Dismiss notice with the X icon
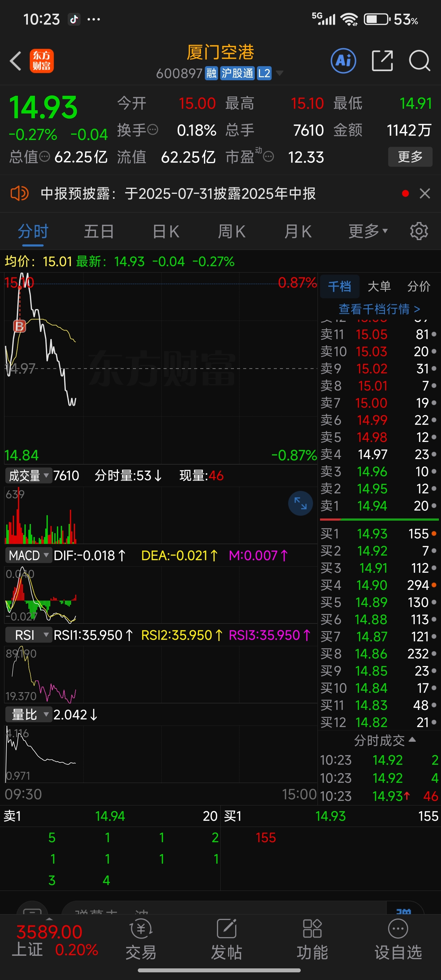 425,193
